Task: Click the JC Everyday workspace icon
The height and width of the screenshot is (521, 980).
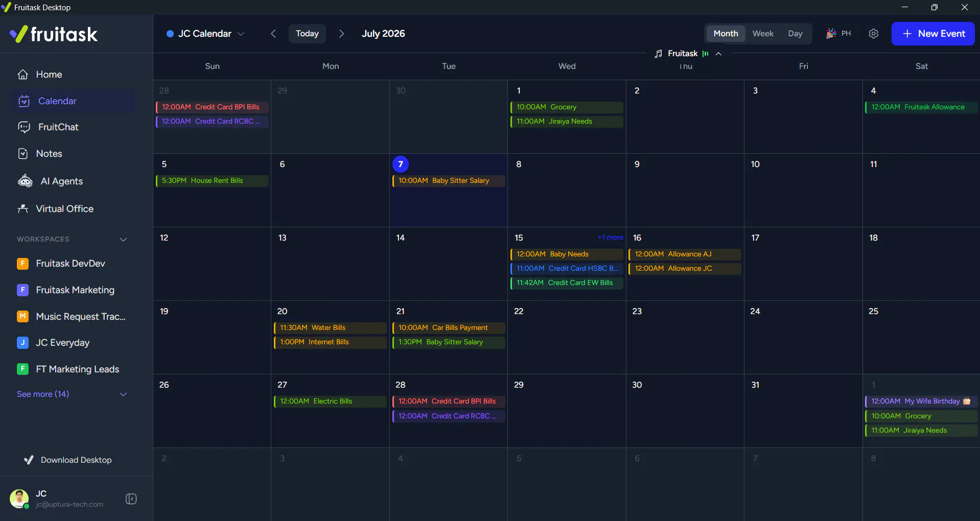Action: [x=22, y=343]
